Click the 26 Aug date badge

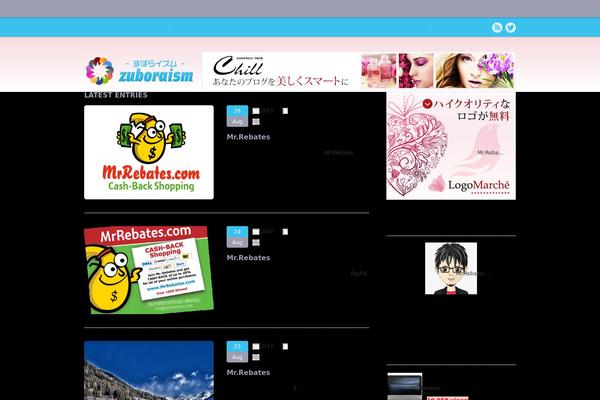[237, 116]
